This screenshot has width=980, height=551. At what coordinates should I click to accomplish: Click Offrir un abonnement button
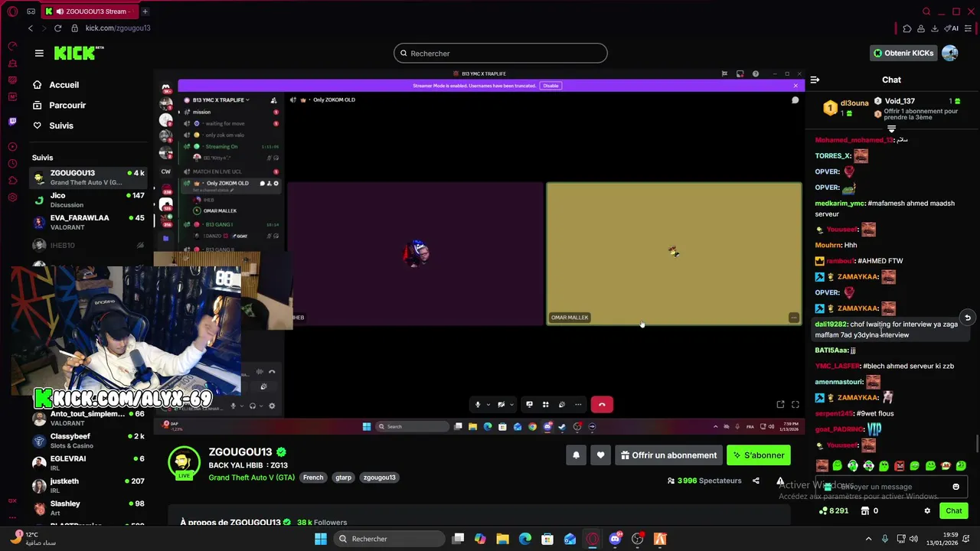(668, 455)
